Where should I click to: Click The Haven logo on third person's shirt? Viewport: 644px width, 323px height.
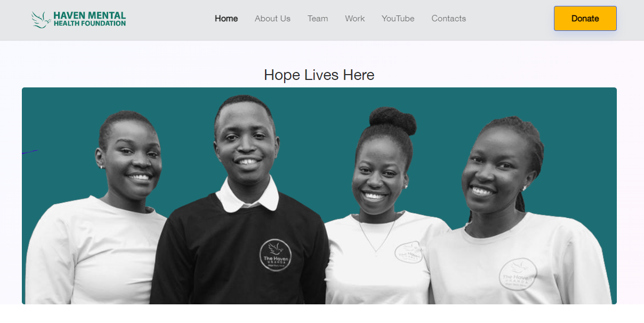tap(409, 253)
